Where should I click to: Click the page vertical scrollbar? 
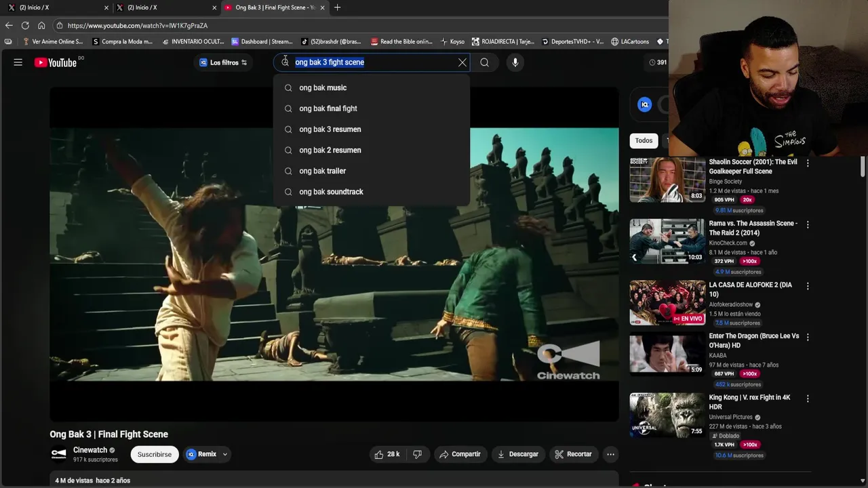pos(863,166)
